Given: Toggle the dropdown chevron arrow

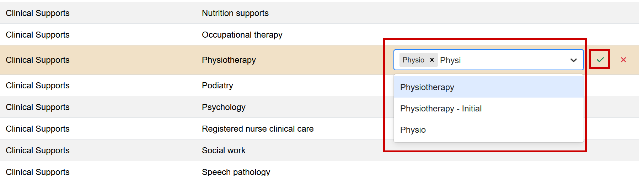Looking at the screenshot, I should [x=573, y=60].
